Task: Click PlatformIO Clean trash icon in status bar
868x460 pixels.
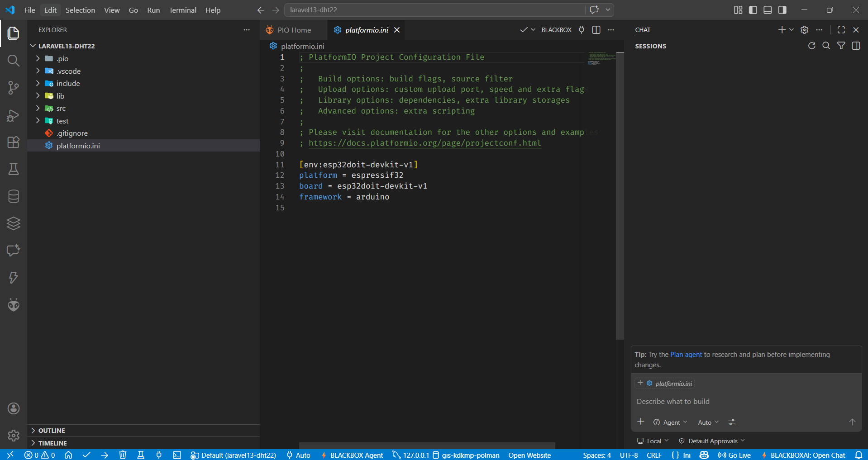Action: point(123,455)
